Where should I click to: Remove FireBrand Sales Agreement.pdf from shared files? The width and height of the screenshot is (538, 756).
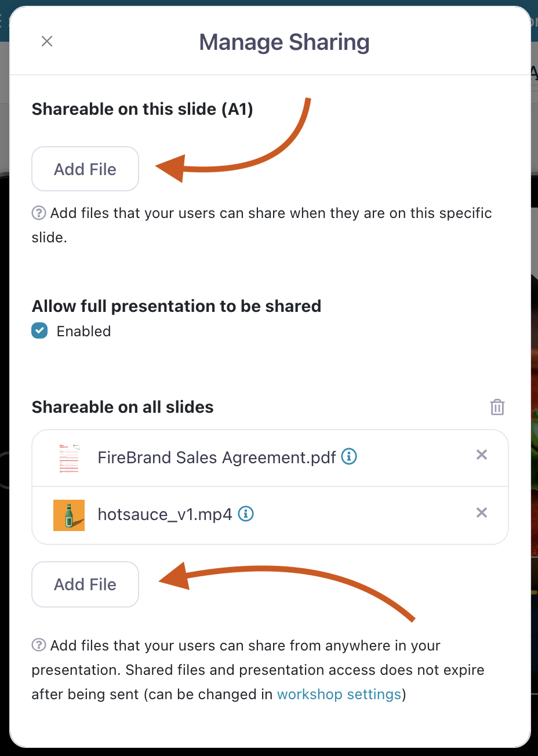click(x=481, y=455)
